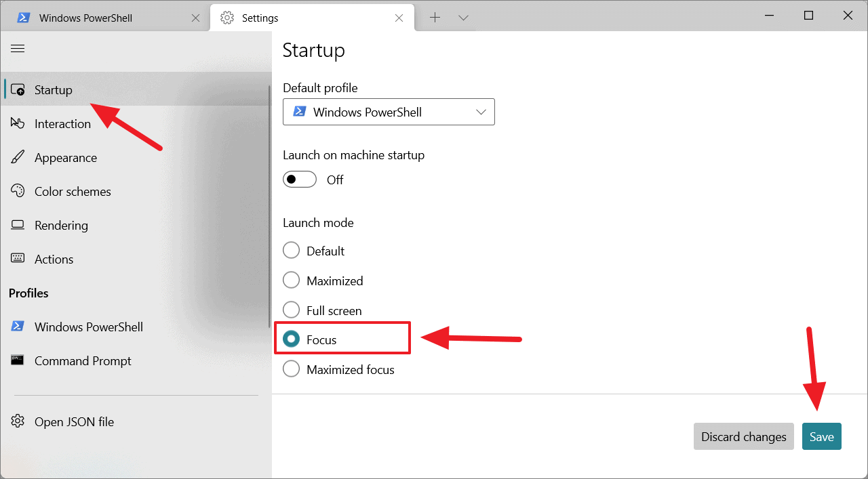
Task: Select the Interaction settings icon
Action: tap(18, 123)
